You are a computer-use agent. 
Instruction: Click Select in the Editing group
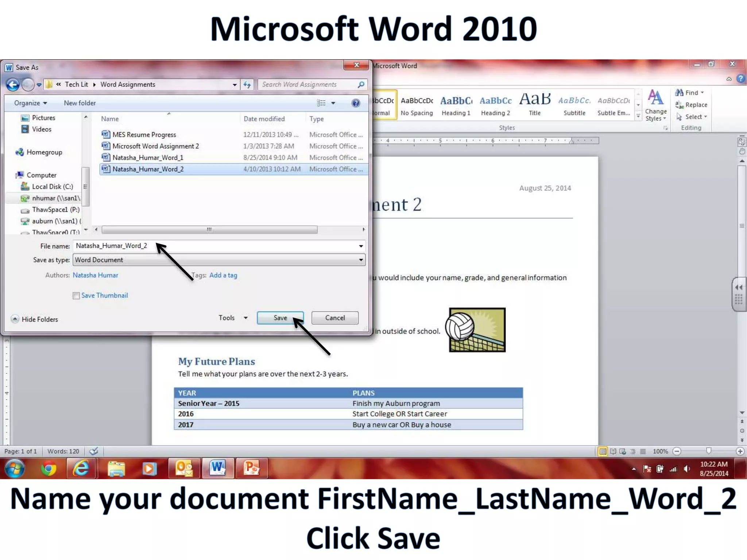[x=692, y=117]
